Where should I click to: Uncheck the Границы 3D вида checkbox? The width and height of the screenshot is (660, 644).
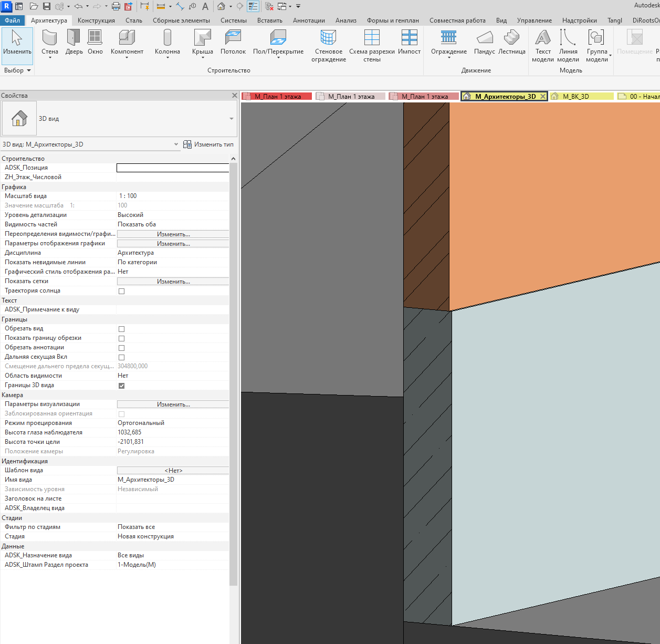click(x=121, y=386)
